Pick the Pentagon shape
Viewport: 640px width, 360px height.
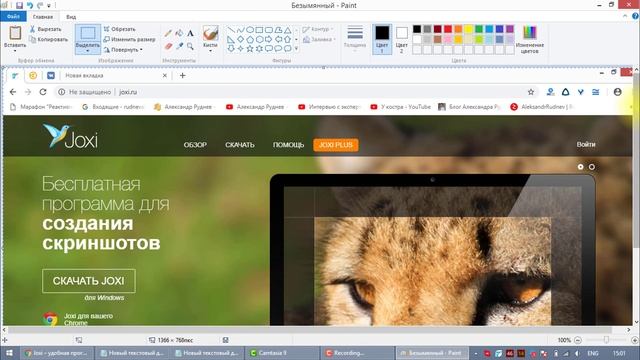(250, 40)
